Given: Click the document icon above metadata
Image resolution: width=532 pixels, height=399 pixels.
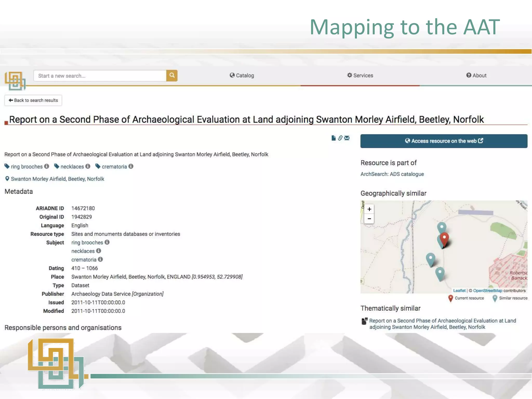Looking at the screenshot, I should (334, 138).
